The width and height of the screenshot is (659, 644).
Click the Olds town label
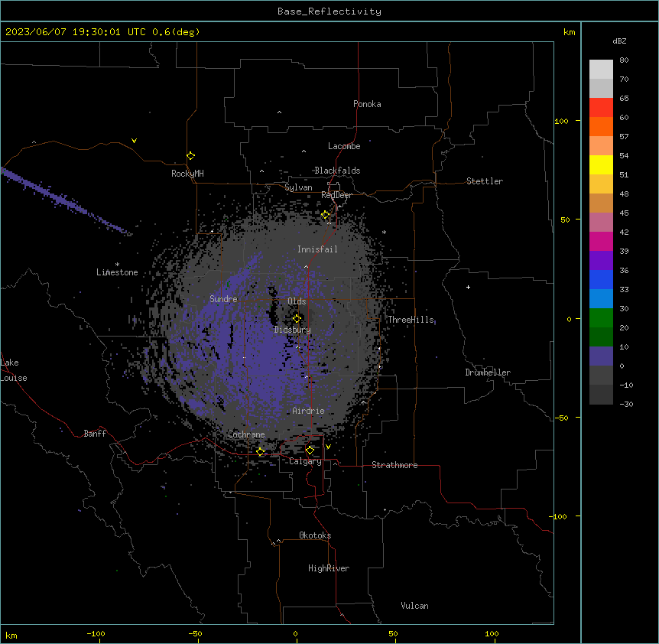(x=297, y=301)
